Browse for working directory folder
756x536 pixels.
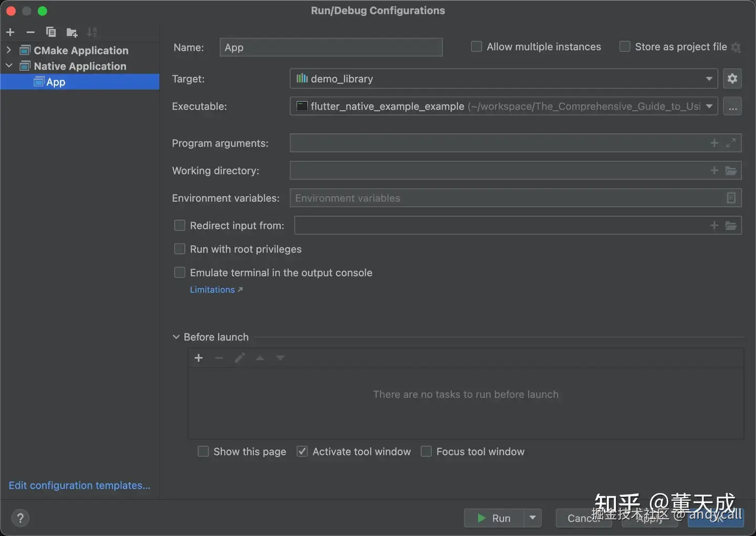point(731,171)
